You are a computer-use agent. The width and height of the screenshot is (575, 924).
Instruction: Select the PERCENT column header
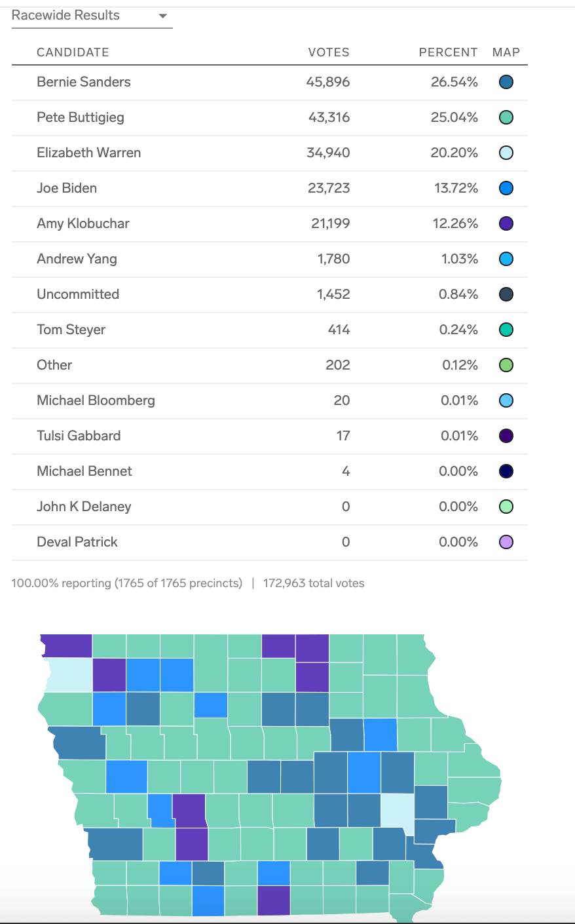click(x=448, y=52)
